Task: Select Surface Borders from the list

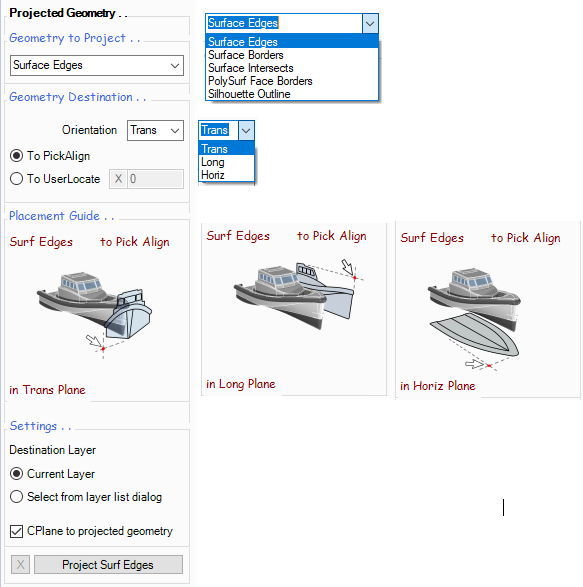Action: point(292,55)
